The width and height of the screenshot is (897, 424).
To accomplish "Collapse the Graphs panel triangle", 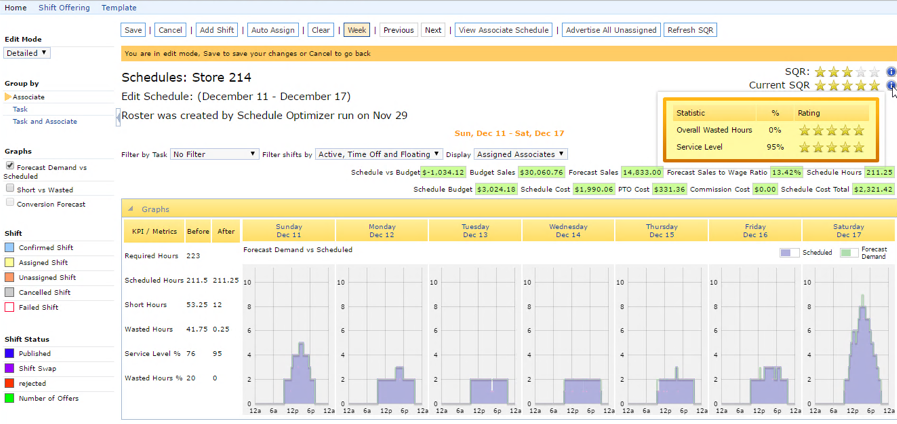I will click(x=130, y=209).
